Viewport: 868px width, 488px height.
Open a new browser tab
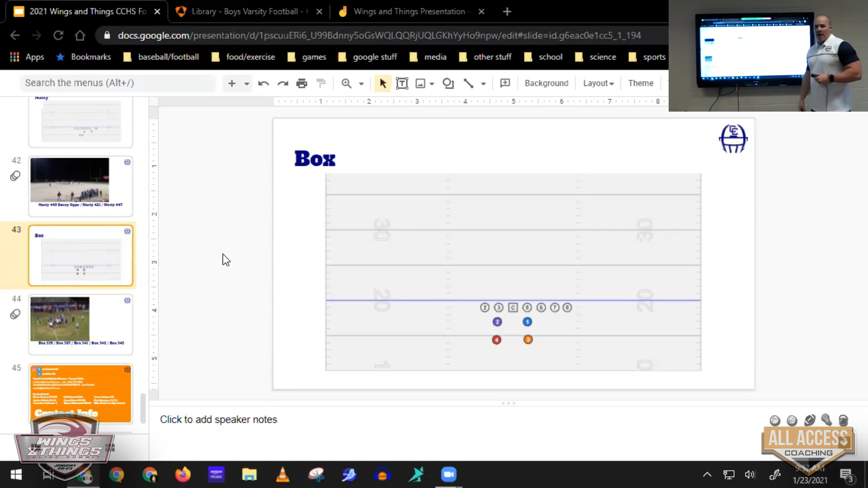point(507,12)
